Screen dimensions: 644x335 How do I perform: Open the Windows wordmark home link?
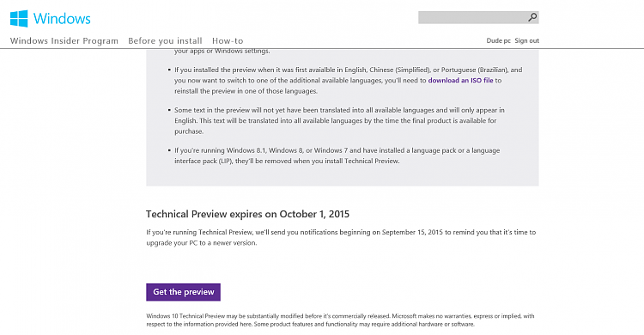62,19
